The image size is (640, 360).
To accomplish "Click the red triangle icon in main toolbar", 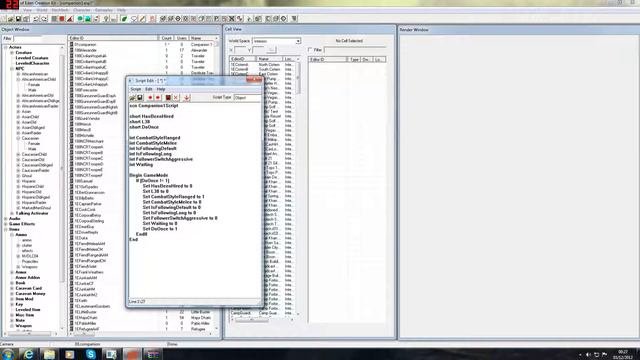I will coord(70,19).
